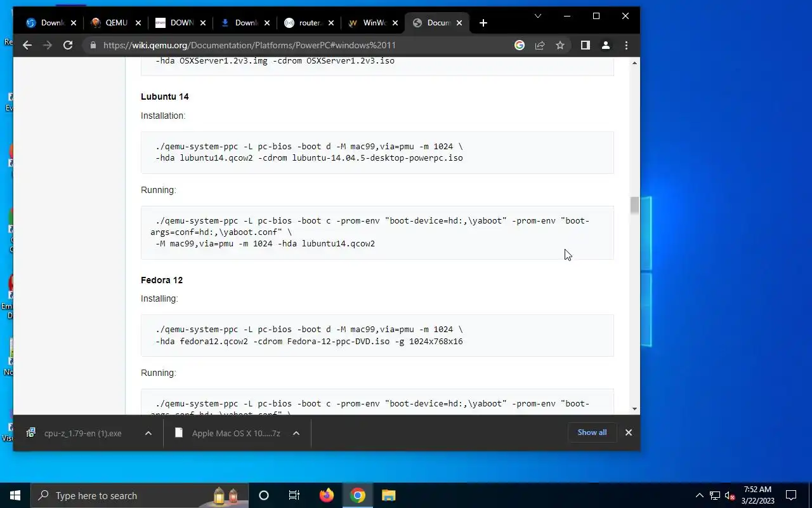Close the QEMU tab
Image resolution: width=812 pixels, height=508 pixels.
pyautogui.click(x=138, y=23)
